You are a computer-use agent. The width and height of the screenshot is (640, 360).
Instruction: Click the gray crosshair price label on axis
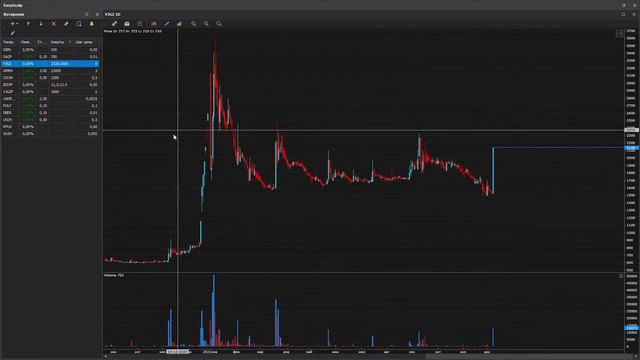(631, 130)
